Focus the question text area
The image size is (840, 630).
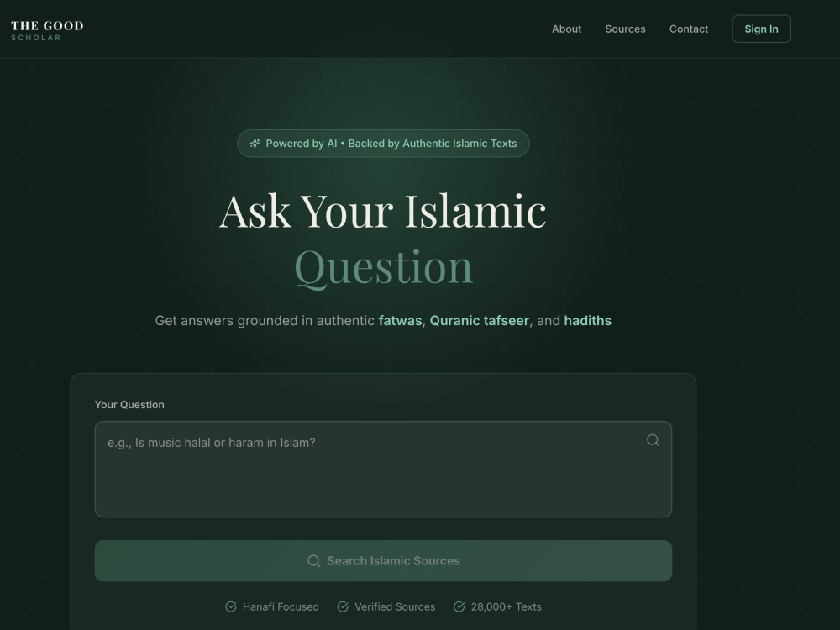pyautogui.click(x=383, y=470)
